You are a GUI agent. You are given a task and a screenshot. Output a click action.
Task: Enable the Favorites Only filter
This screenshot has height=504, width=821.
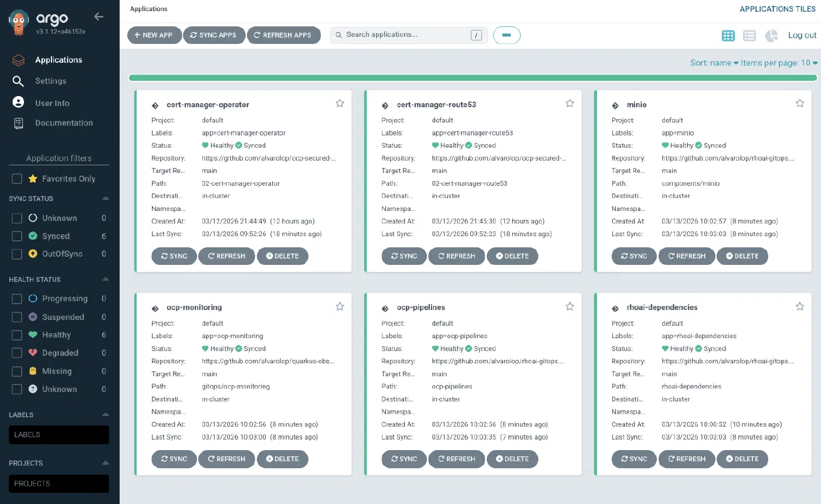click(17, 179)
